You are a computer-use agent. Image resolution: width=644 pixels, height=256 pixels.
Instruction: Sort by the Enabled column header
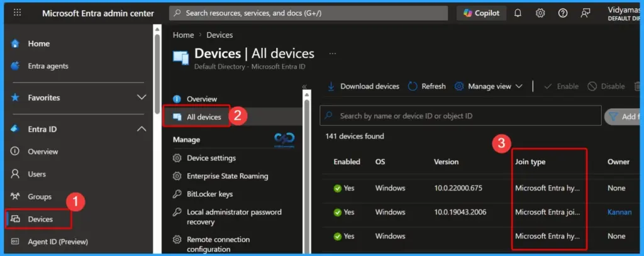[347, 162]
